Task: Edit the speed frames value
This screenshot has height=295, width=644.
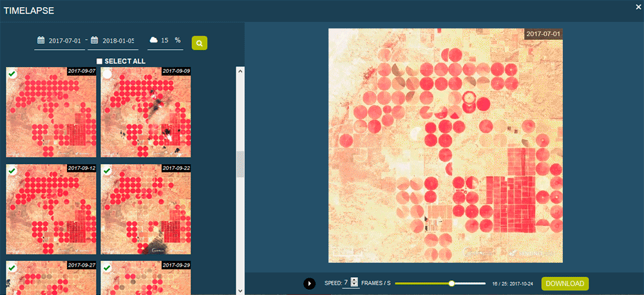Action: click(346, 283)
